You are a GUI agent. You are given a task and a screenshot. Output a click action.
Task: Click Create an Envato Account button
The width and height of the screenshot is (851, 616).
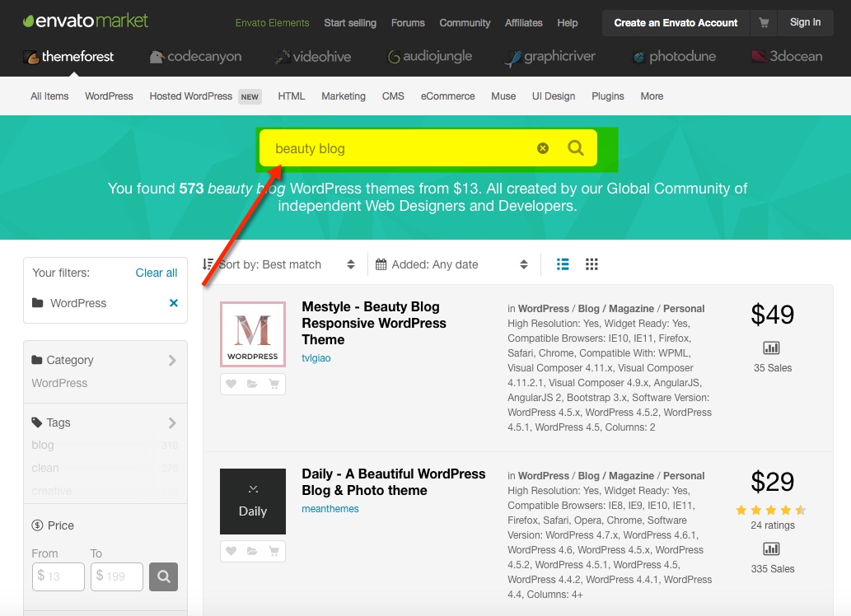(676, 23)
